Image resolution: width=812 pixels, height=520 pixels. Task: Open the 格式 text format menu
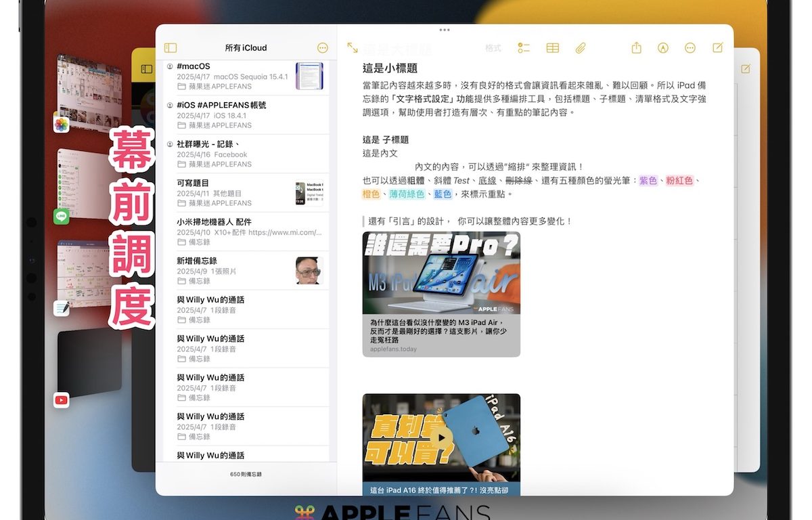coord(493,48)
